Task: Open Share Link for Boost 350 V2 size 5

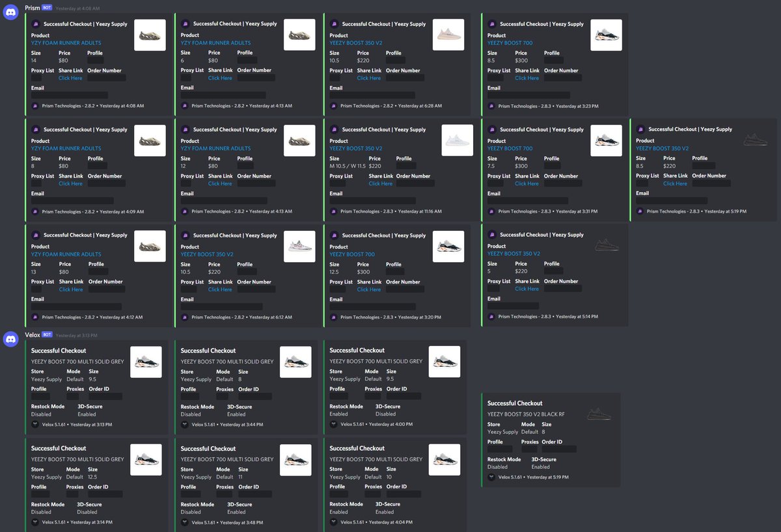Action: (527, 289)
